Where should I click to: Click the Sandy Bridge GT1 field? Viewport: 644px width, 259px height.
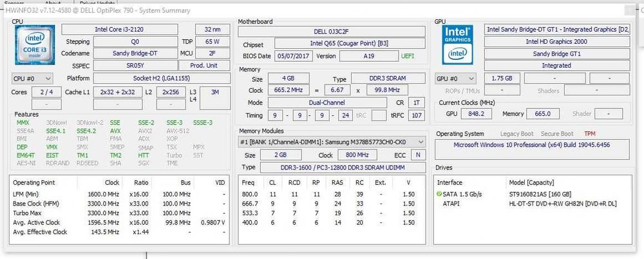pos(556,53)
